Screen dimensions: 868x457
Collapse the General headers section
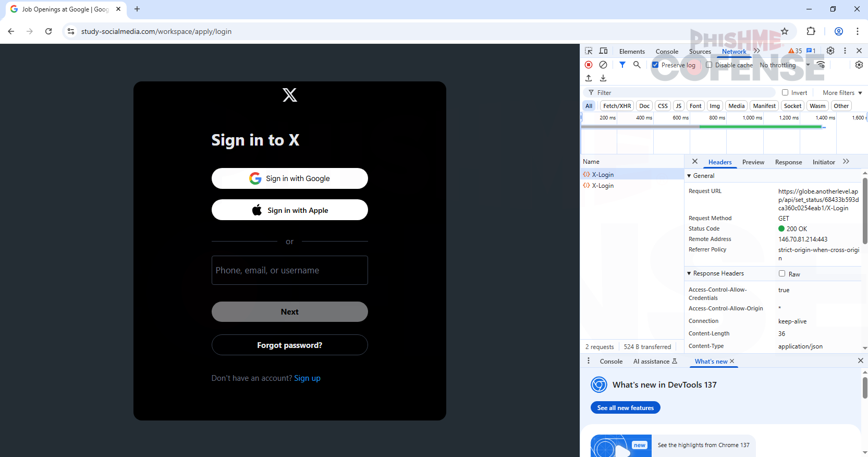689,176
